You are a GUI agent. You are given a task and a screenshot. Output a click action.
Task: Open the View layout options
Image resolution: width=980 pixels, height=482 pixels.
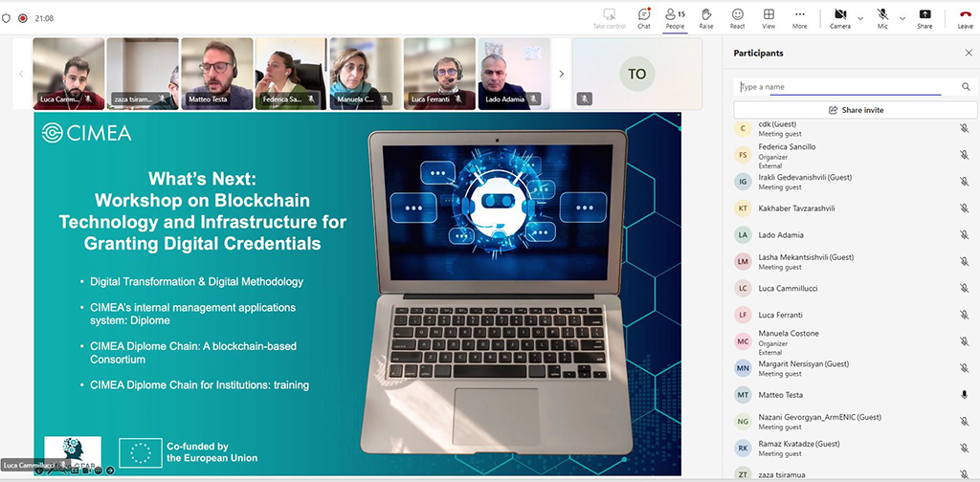pyautogui.click(x=768, y=17)
